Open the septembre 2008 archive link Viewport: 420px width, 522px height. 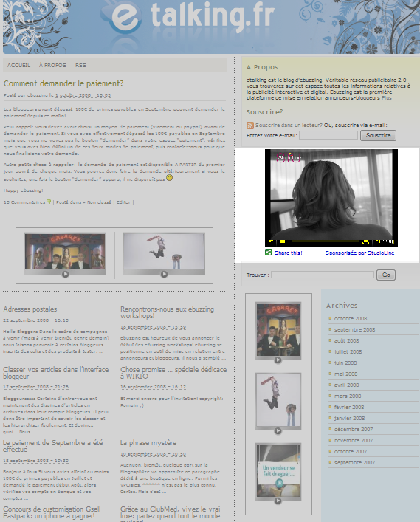point(354,329)
